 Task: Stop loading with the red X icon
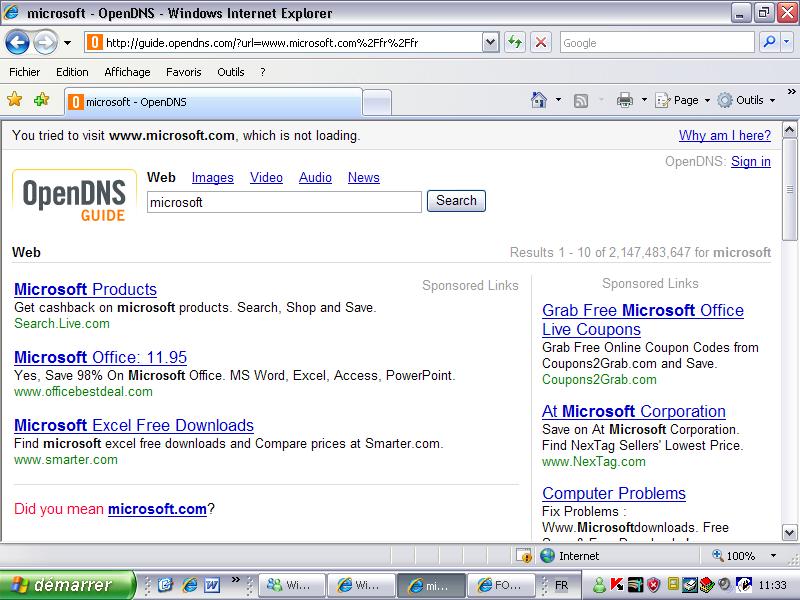point(541,43)
